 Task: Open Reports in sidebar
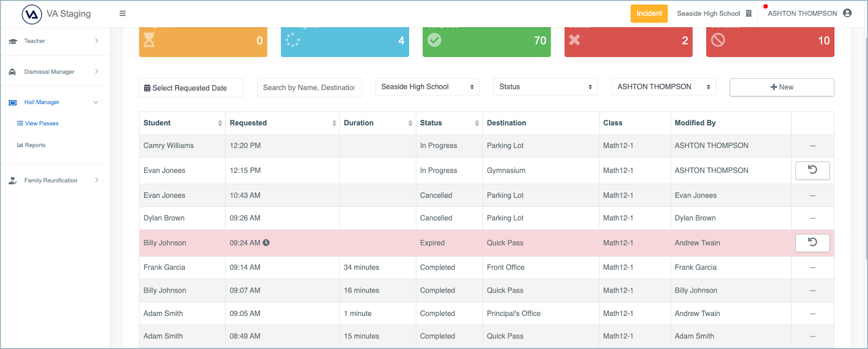(31, 145)
